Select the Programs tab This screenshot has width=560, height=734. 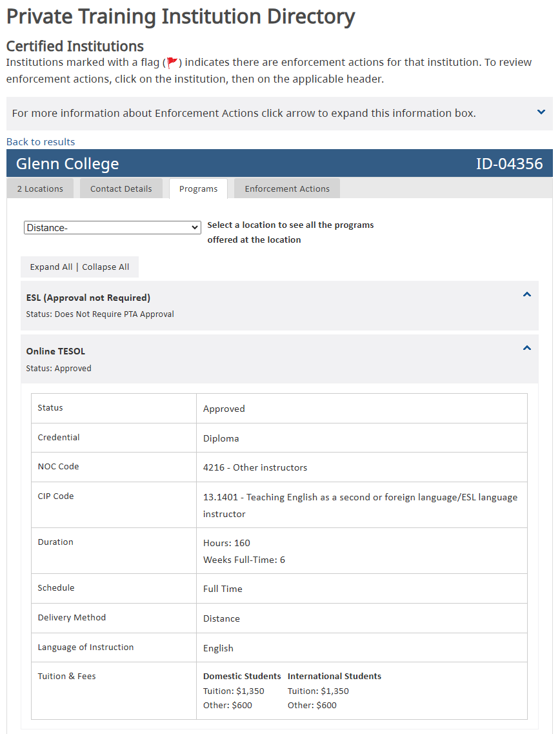tap(198, 189)
